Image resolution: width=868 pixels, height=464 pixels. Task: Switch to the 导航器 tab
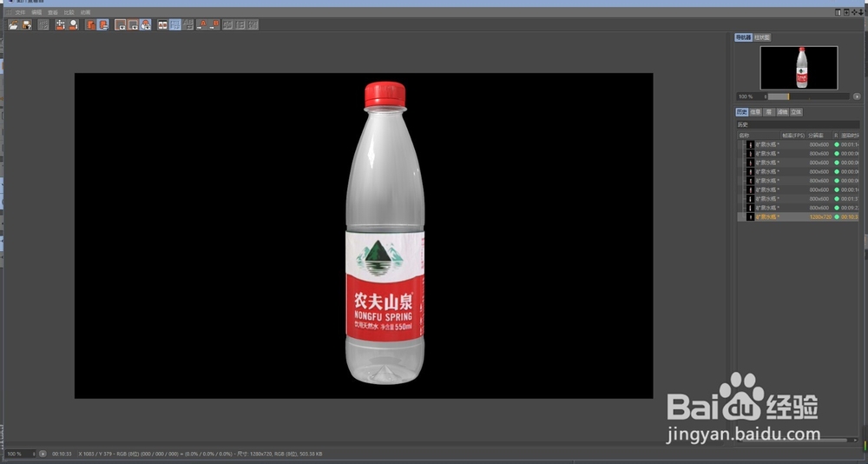tap(744, 37)
